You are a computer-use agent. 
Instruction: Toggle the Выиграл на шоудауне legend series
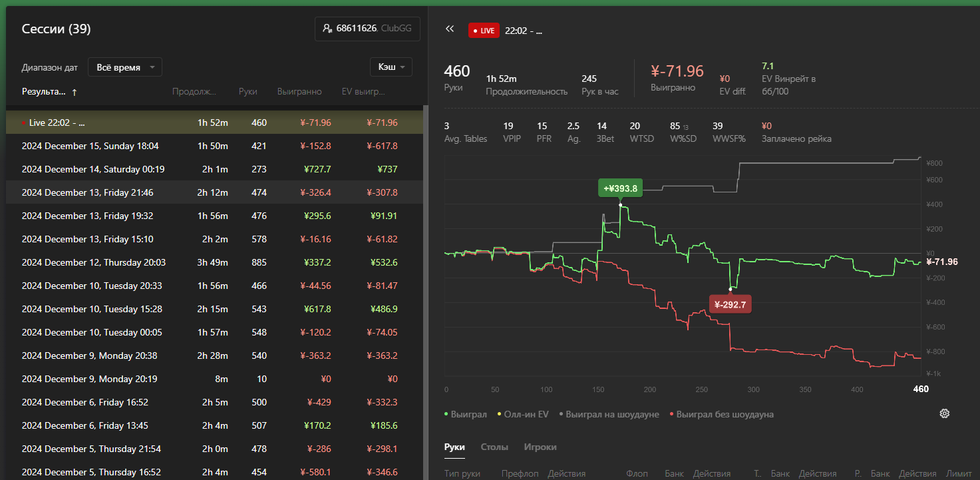tap(609, 414)
